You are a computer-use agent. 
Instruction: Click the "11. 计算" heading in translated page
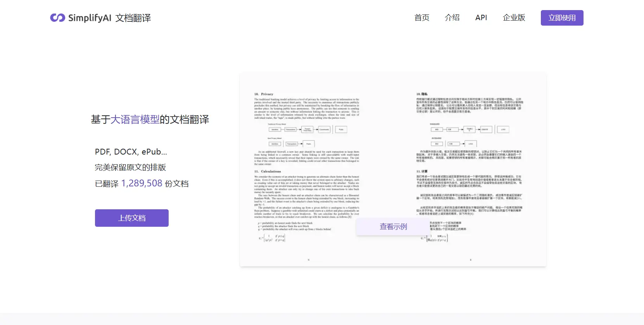[x=422, y=171]
